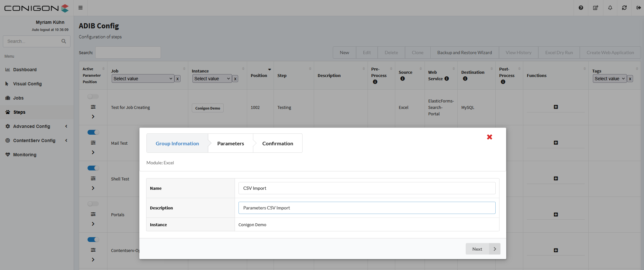The image size is (644, 270).
Task: Close the dialog with red X
Action: (490, 137)
